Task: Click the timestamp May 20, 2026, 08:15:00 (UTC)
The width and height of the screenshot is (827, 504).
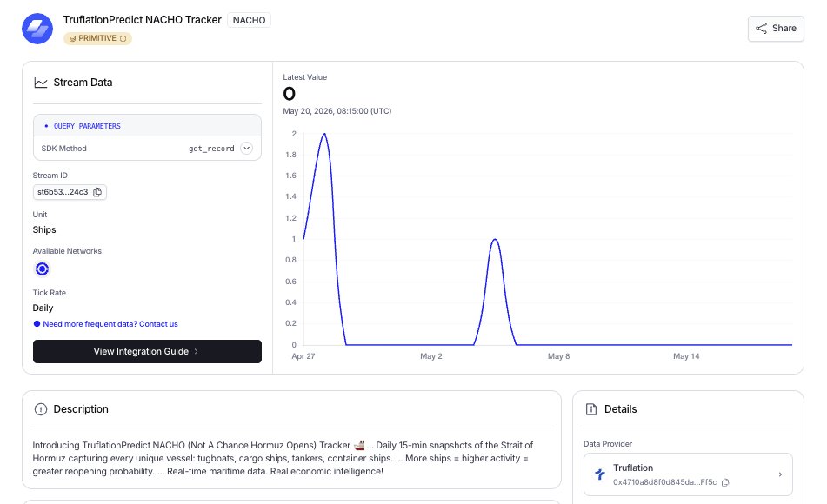Action: pyautogui.click(x=337, y=111)
